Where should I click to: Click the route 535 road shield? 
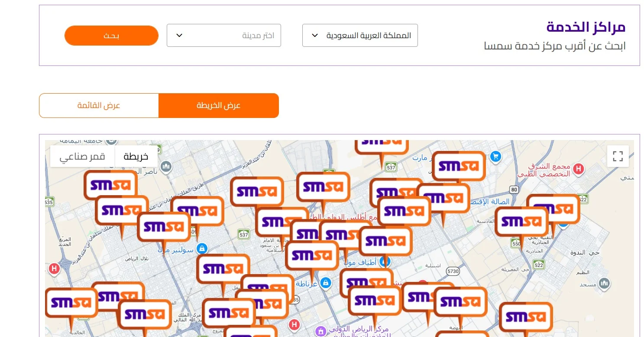49,202
